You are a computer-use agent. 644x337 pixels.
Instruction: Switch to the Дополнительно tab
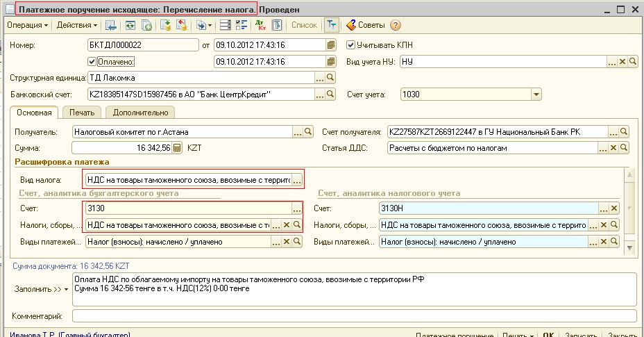click(x=140, y=112)
